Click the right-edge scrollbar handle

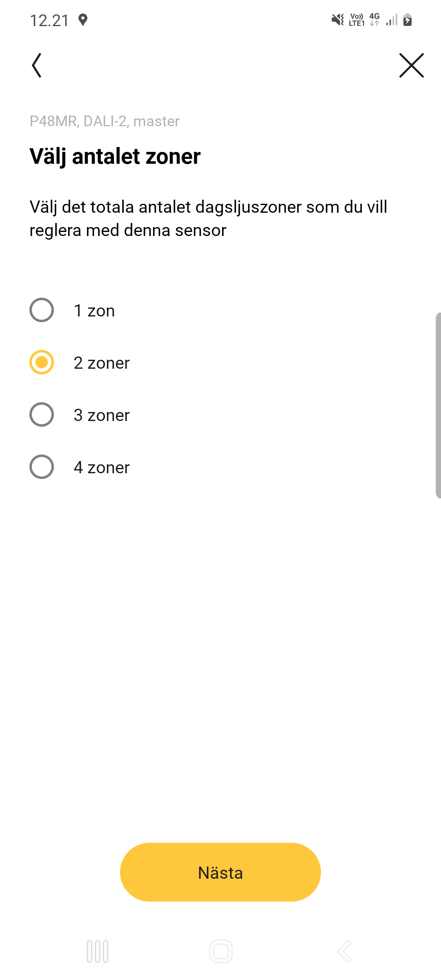point(438,405)
